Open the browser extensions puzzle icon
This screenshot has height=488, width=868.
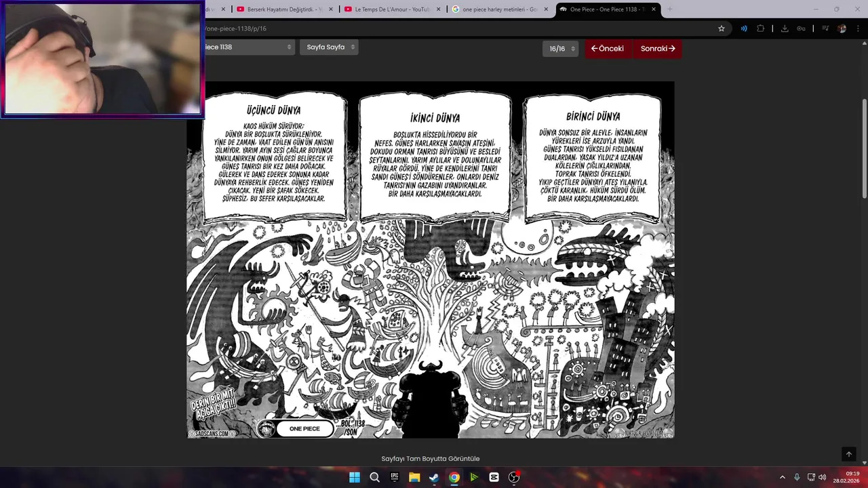760,28
